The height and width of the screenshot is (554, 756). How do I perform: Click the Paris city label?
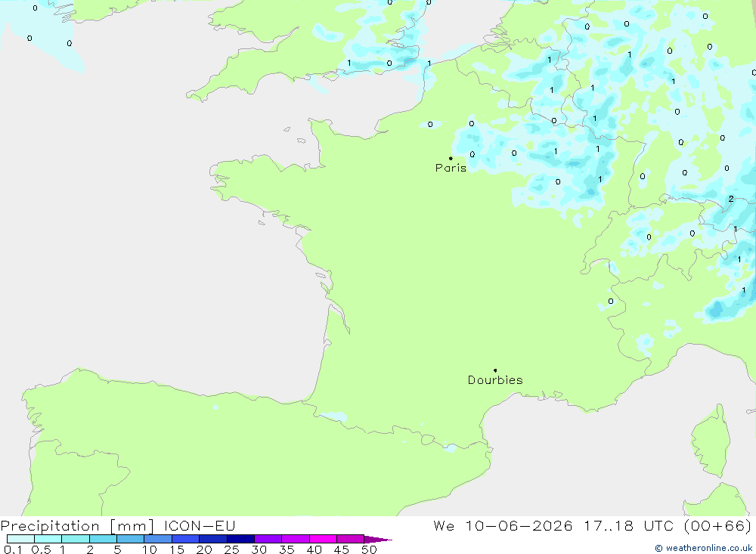[451, 168]
